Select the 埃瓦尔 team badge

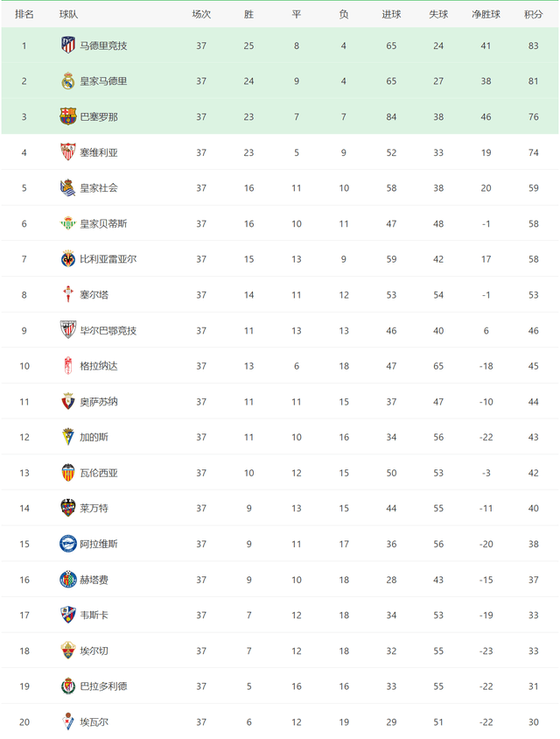(68, 721)
